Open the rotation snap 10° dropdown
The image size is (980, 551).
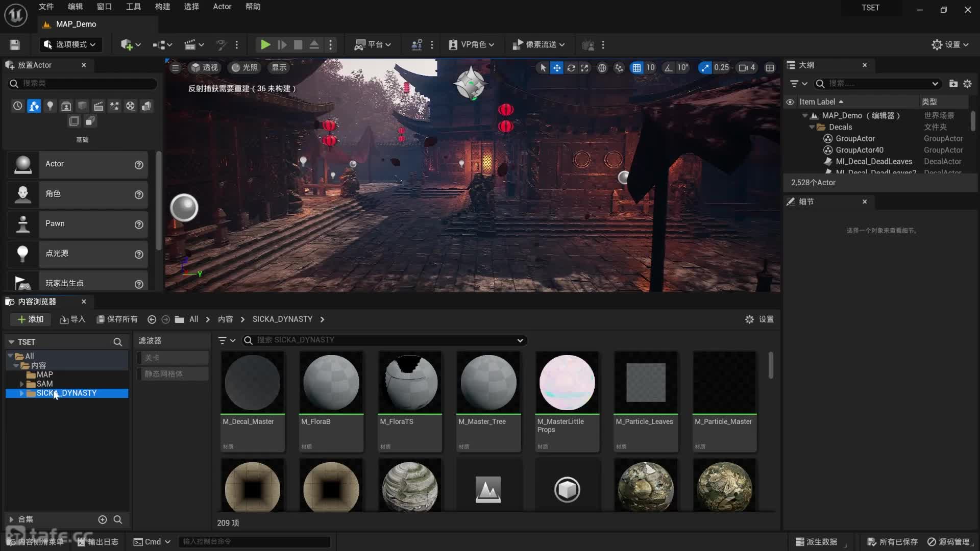coord(683,67)
